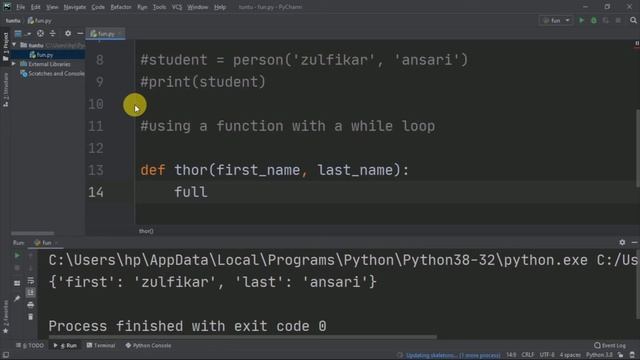Rerun program with Run panel green arrow
Viewport: 640px width, 360px height.
pos(17,256)
